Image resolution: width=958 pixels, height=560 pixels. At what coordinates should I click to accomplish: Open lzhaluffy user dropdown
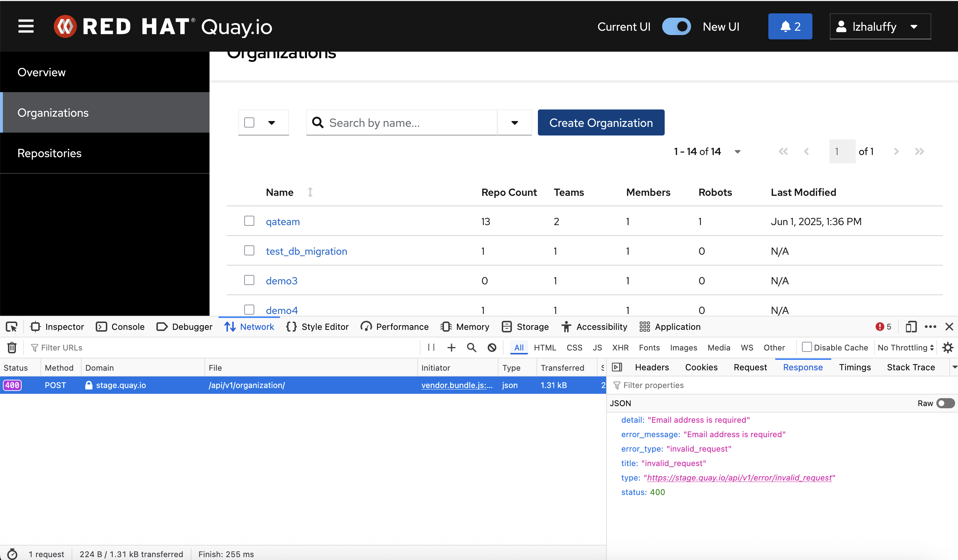880,27
